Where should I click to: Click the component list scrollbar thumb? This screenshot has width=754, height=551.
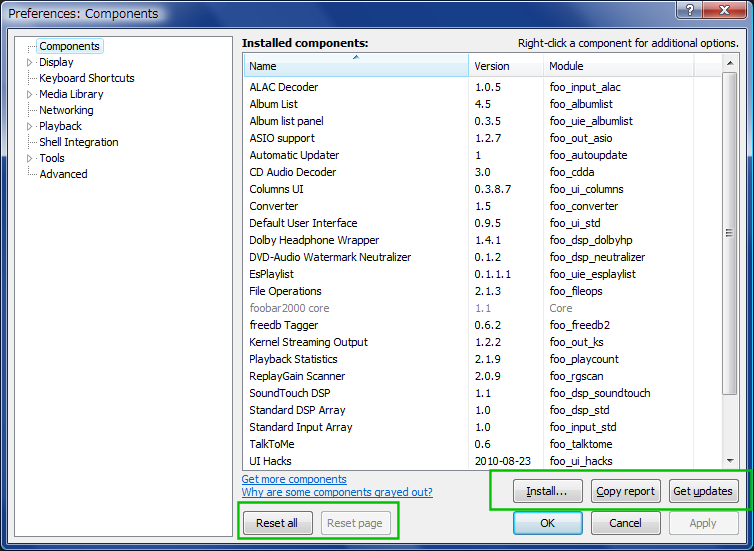click(730, 233)
